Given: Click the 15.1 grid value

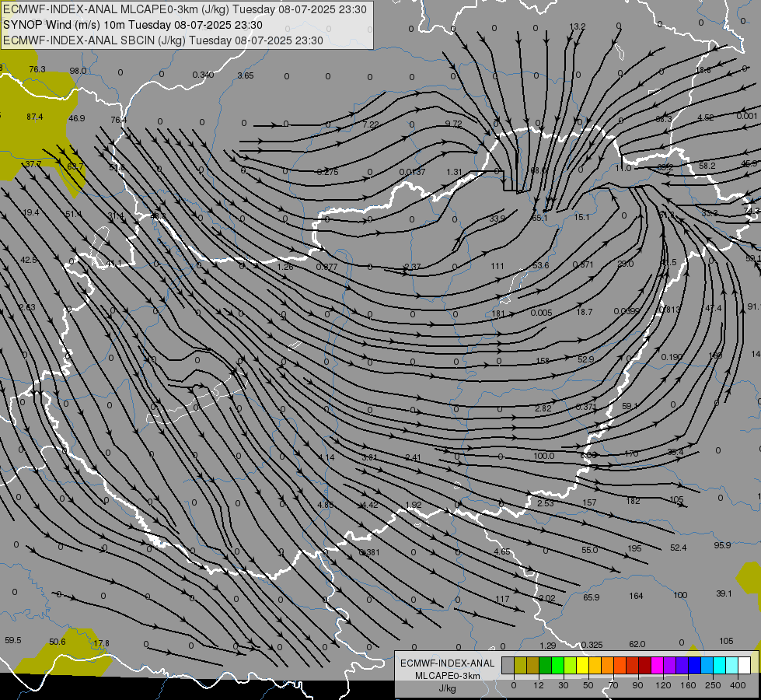Looking at the screenshot, I should click(581, 217).
